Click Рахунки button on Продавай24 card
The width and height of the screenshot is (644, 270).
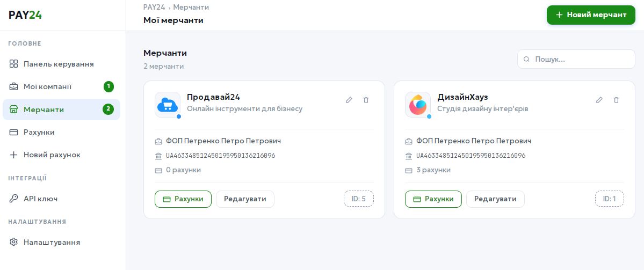(183, 199)
